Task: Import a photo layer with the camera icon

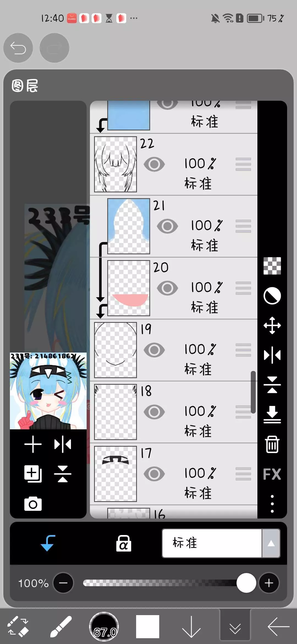Action: pos(33,504)
